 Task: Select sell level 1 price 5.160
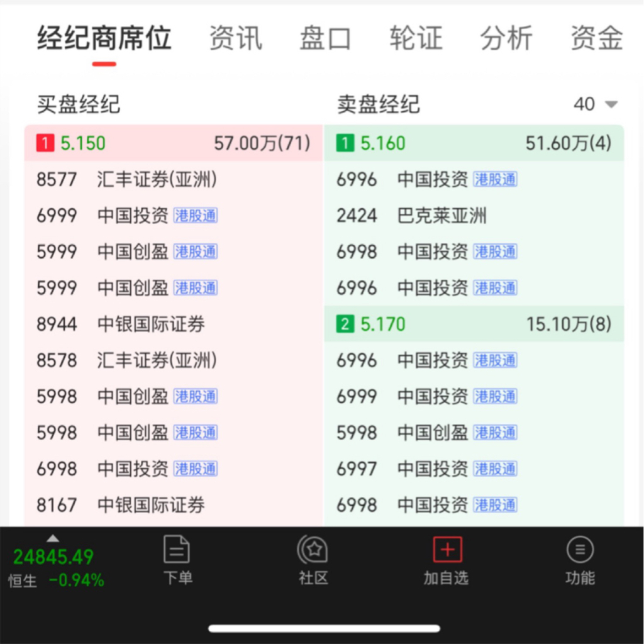(x=383, y=143)
